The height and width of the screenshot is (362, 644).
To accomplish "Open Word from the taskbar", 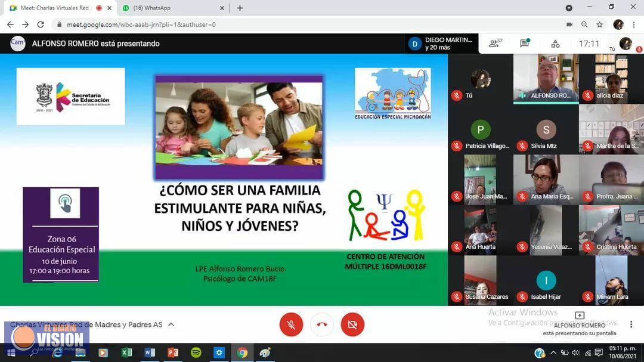I will (x=150, y=352).
